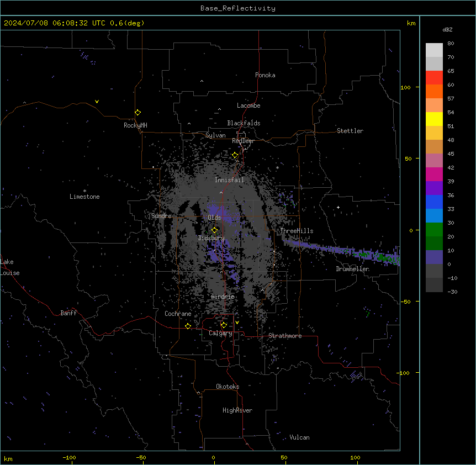The height and width of the screenshot is (465, 476).
Task: Select the yellow diamond marker below Cochrane
Action: click(x=188, y=326)
